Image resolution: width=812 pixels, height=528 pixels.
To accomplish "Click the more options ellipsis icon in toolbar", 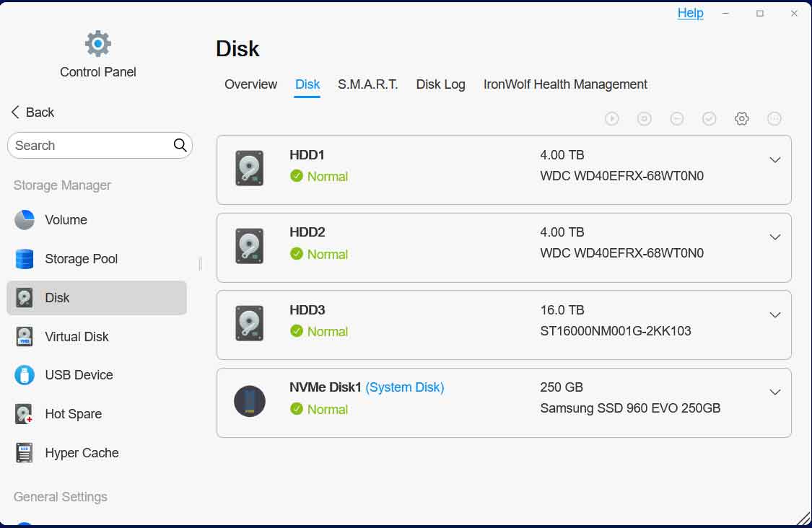I will (x=774, y=118).
